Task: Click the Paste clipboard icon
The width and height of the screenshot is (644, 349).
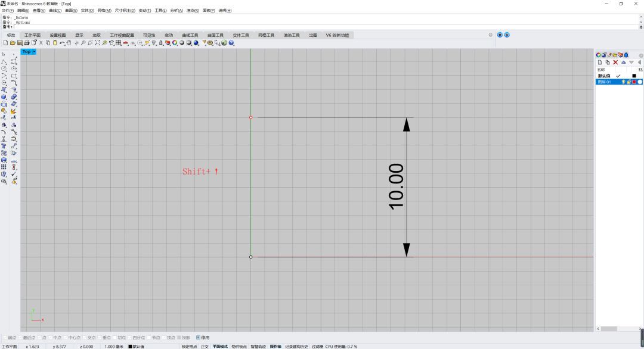Action: click(x=55, y=43)
